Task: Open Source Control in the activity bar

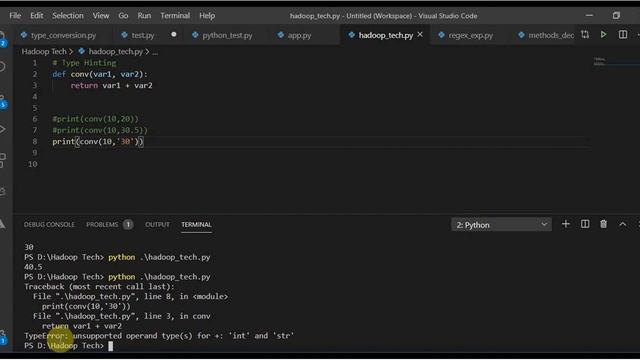Action: tap(3, 101)
